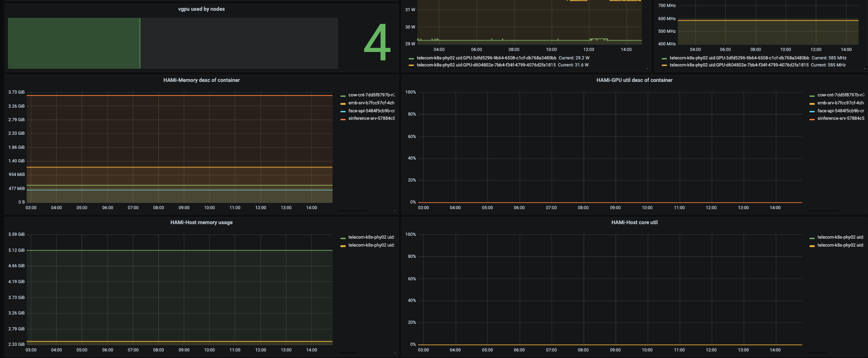The width and height of the screenshot is (868, 358).
Task: Click the 954 MiB axis label
Action: pyautogui.click(x=16, y=175)
